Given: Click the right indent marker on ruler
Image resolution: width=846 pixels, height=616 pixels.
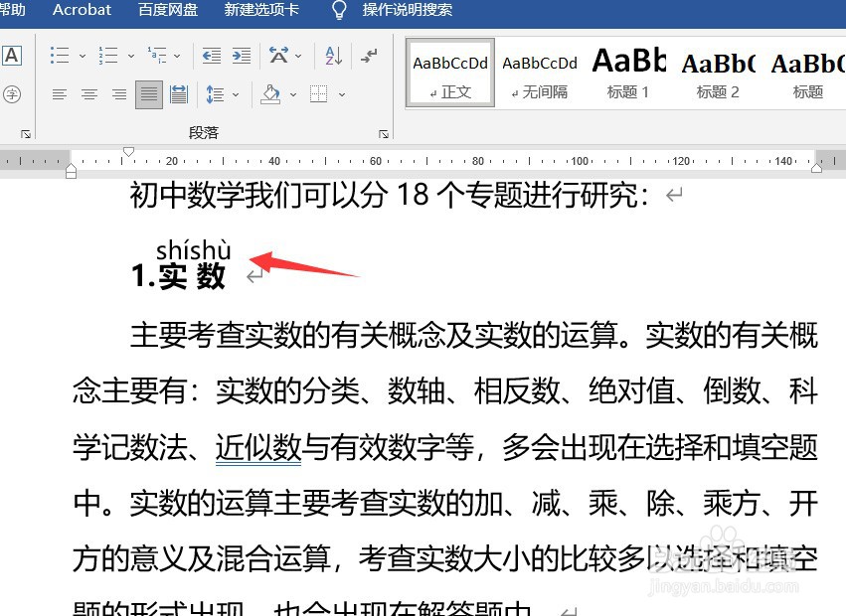Looking at the screenshot, I should [x=816, y=168].
